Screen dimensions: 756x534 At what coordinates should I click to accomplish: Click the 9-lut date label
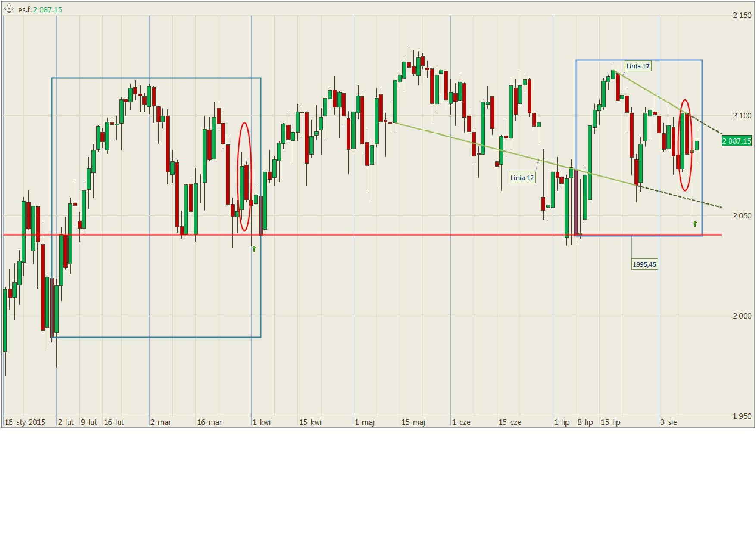[x=89, y=422]
